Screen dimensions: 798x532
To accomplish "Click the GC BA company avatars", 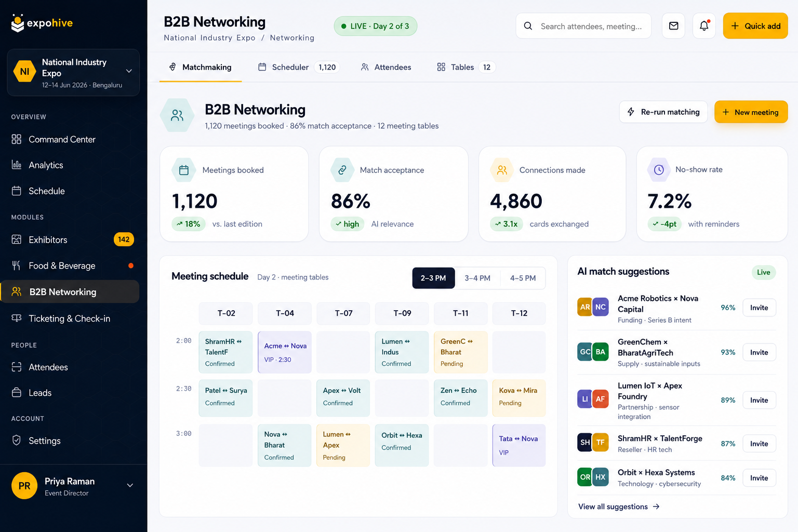I will pyautogui.click(x=593, y=352).
